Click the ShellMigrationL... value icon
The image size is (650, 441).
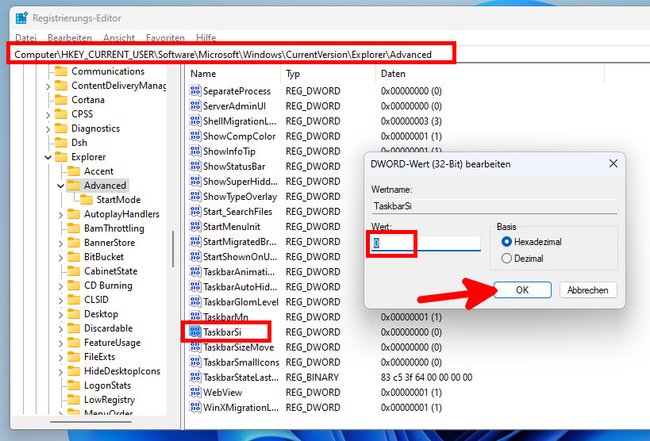[x=195, y=121]
